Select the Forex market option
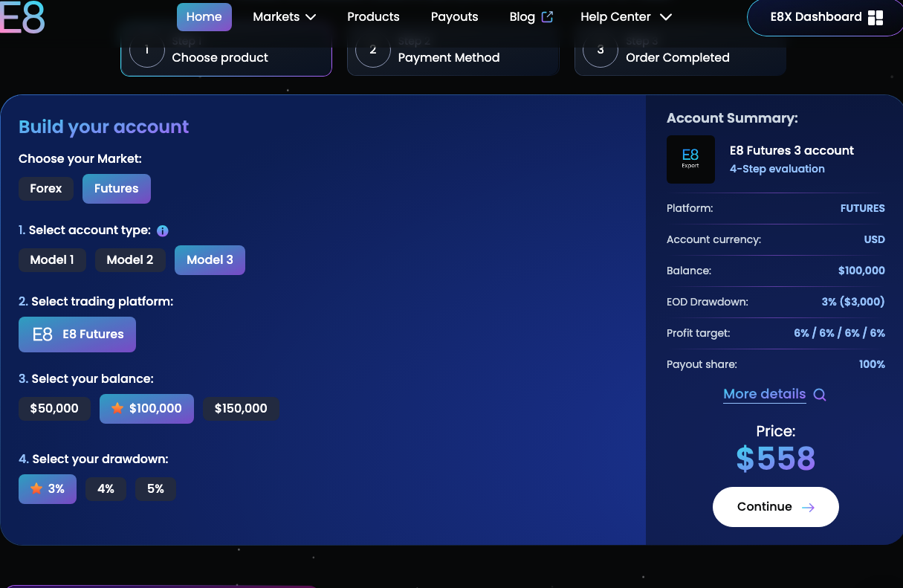 [x=46, y=189]
